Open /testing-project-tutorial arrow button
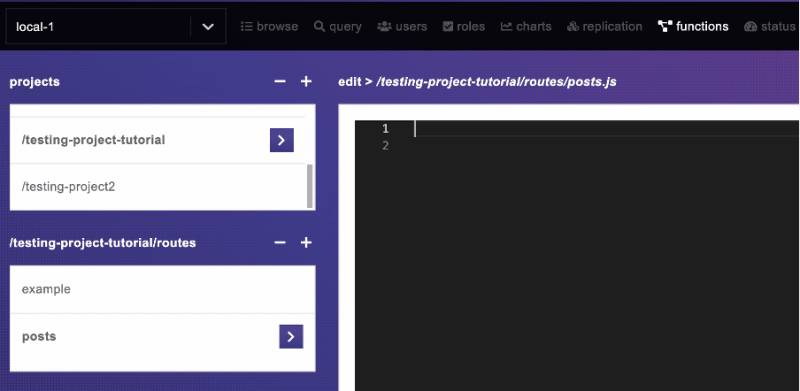800x391 pixels. pyautogui.click(x=282, y=140)
